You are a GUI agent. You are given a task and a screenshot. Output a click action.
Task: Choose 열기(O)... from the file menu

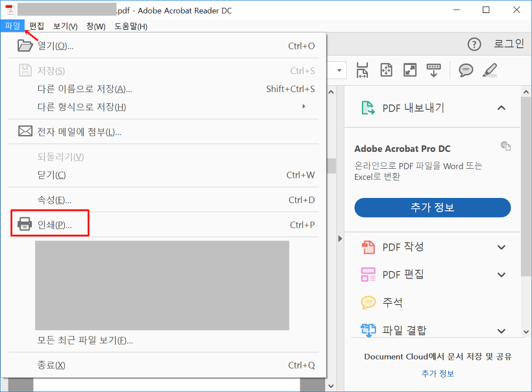[x=163, y=46]
